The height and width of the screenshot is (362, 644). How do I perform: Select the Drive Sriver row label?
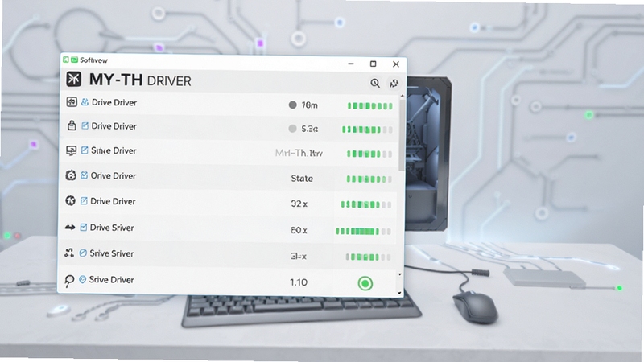click(x=112, y=228)
